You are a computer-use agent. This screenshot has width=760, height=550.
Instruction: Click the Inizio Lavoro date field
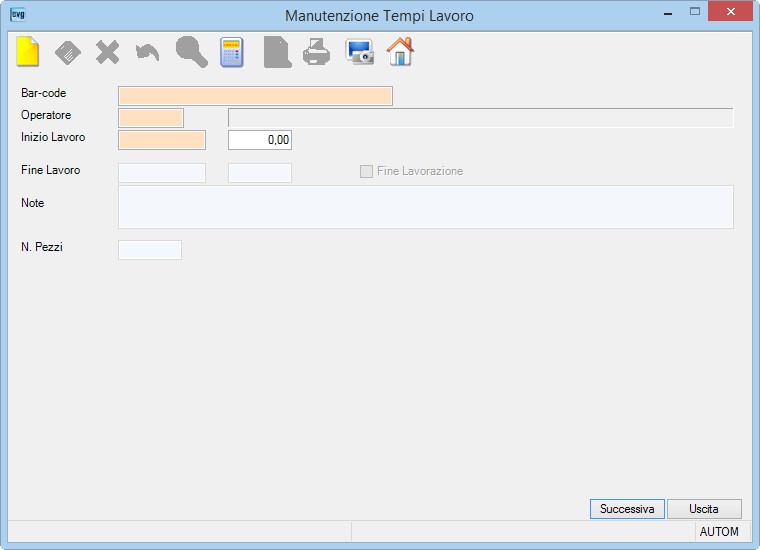(162, 140)
